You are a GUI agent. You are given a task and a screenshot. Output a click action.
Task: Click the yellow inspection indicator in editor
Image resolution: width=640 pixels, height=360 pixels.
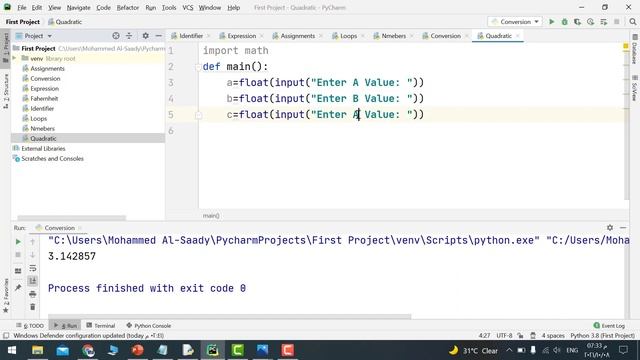pos(626,47)
